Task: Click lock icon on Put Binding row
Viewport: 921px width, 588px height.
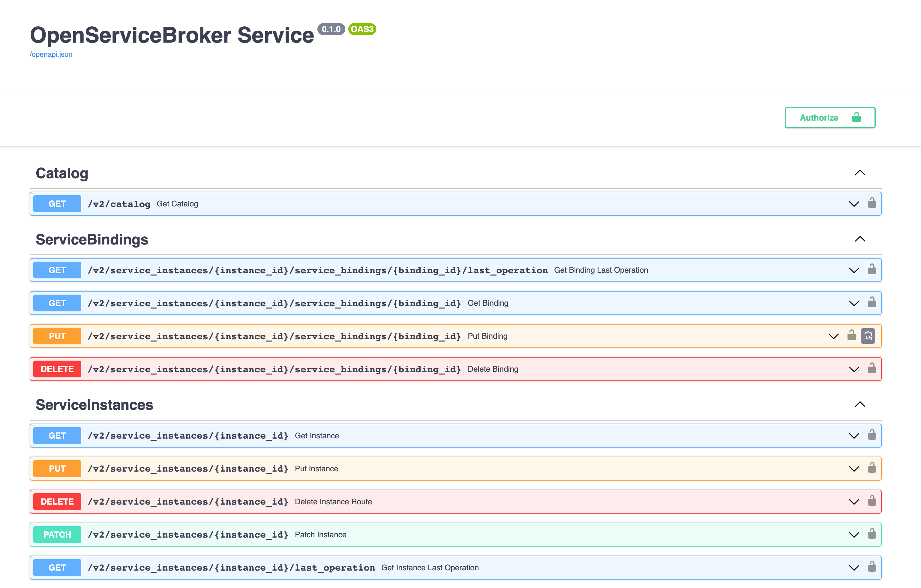Action: (x=851, y=335)
